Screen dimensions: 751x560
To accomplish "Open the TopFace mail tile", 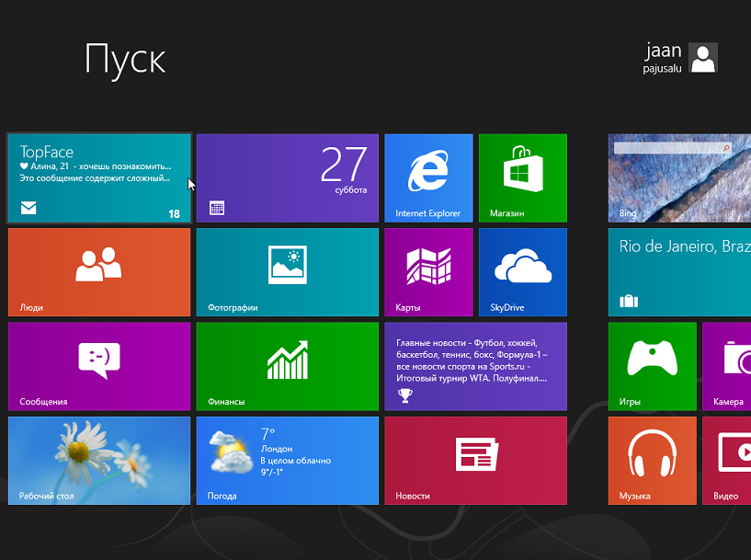I will tap(99, 177).
